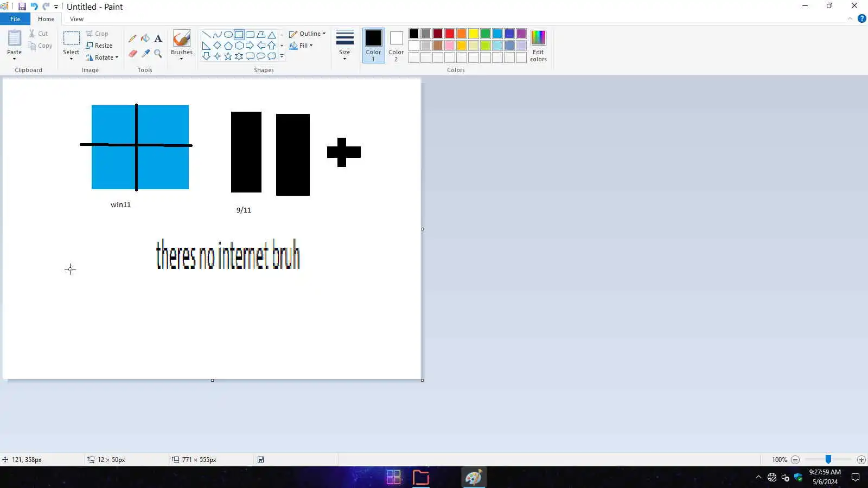Choose the Curve shape

click(x=217, y=35)
